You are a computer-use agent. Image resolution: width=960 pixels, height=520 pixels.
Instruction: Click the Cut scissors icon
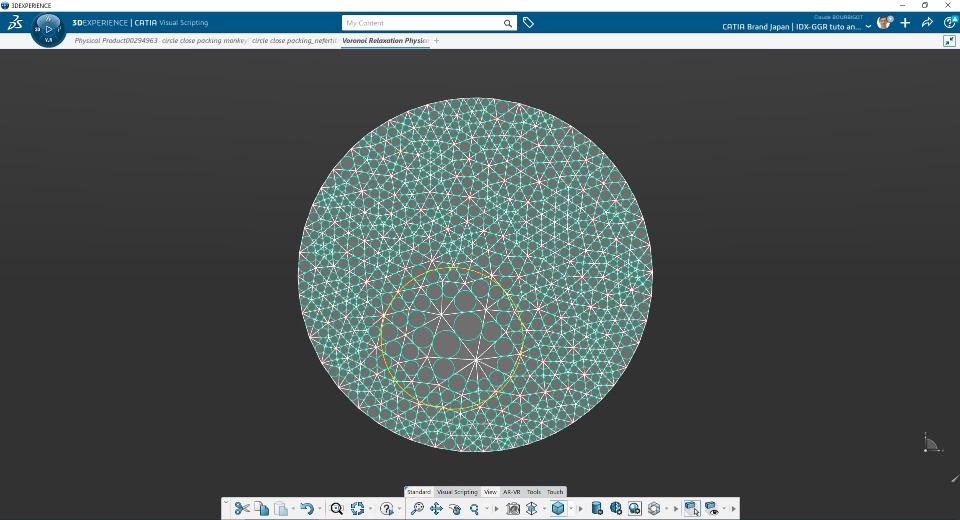(x=242, y=508)
